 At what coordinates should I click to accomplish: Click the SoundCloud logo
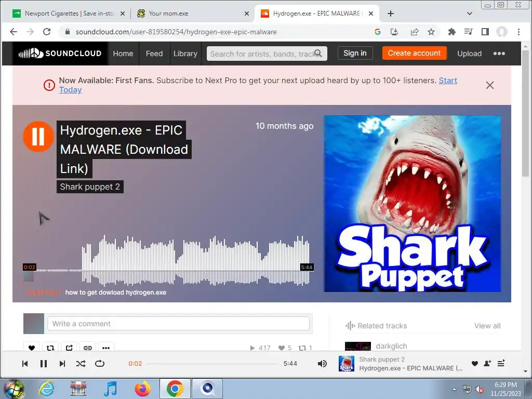[60, 54]
